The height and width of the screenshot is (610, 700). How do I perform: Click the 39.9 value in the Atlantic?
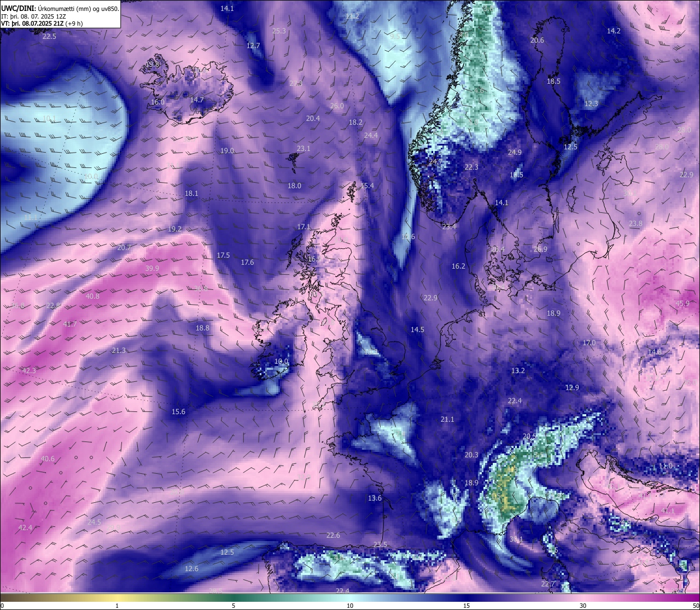point(152,269)
